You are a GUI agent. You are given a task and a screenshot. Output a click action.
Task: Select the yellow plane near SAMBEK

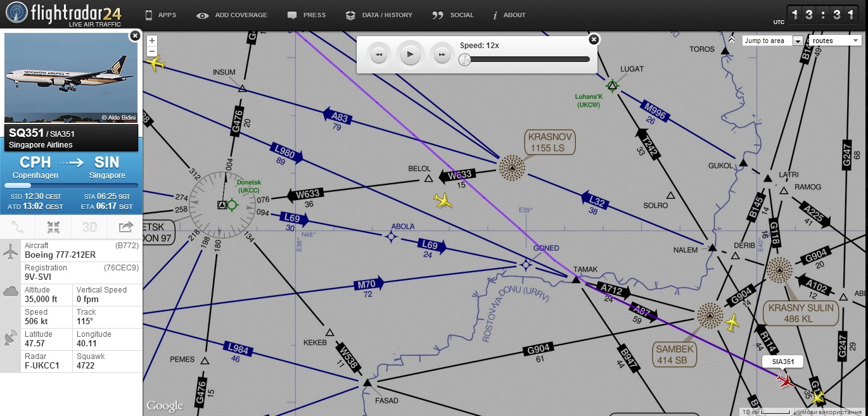[x=732, y=322]
